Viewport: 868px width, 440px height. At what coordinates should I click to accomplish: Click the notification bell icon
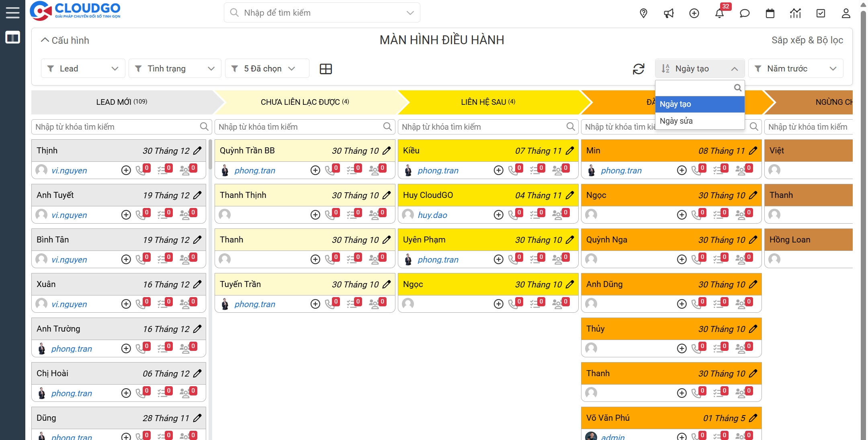(x=719, y=13)
